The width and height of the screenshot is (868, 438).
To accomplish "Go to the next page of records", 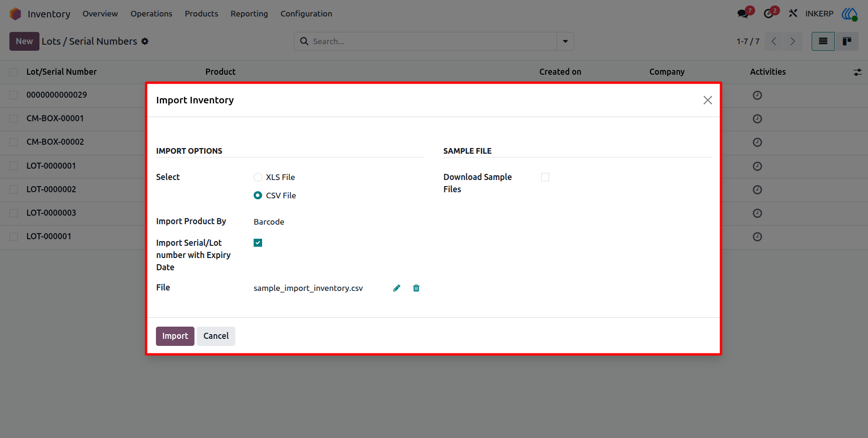I will pos(793,41).
